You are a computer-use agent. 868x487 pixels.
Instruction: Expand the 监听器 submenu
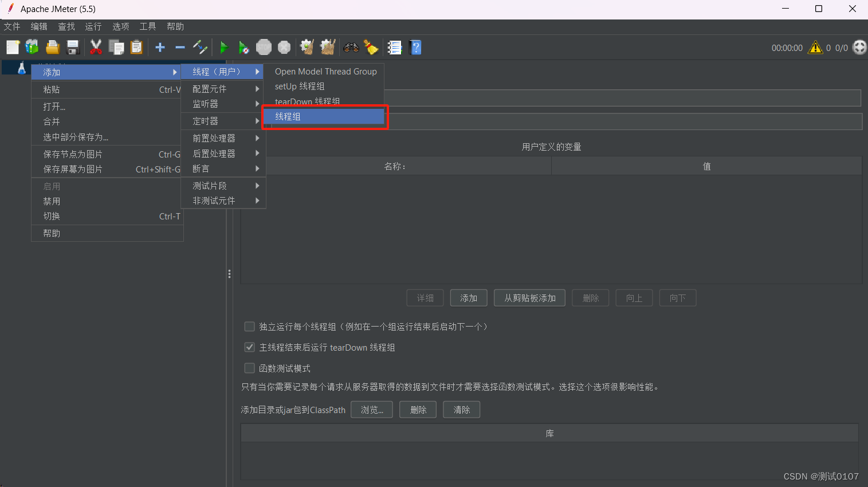222,104
